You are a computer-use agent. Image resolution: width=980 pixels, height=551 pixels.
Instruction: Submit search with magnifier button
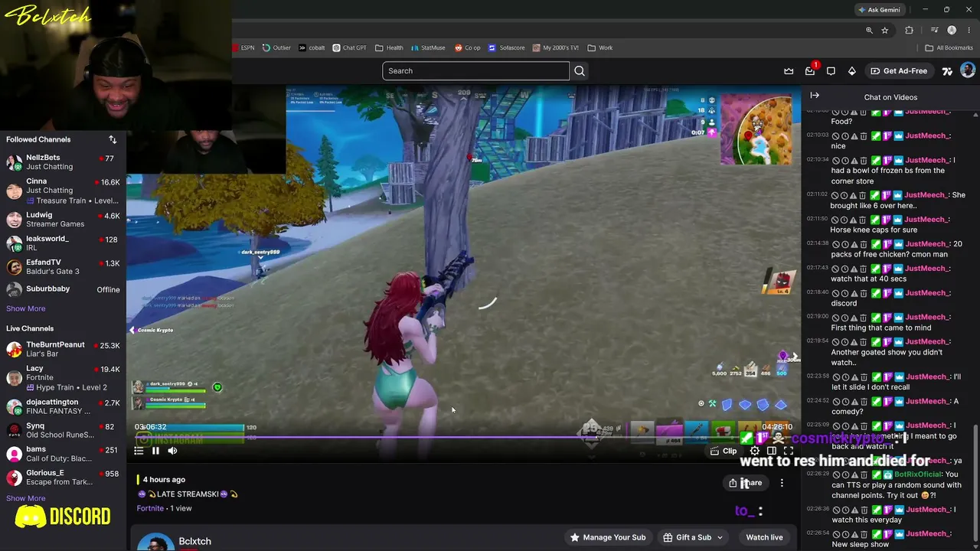[580, 71]
